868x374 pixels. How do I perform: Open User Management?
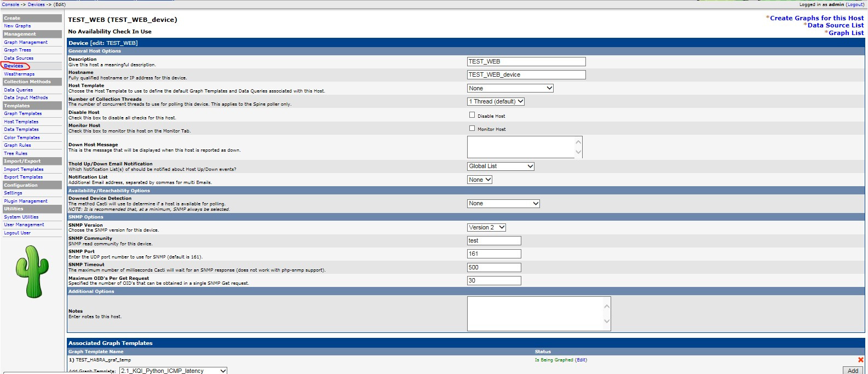click(24, 225)
